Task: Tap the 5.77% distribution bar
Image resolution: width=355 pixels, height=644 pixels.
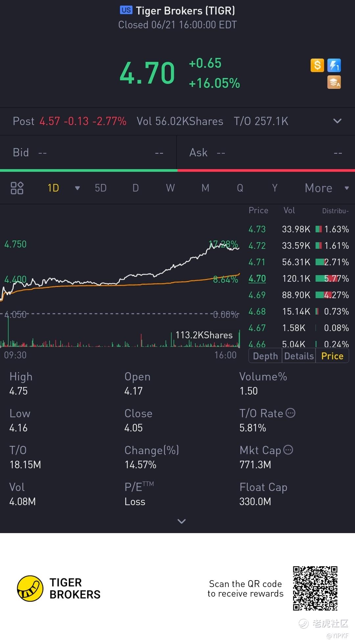Action: coord(332,278)
